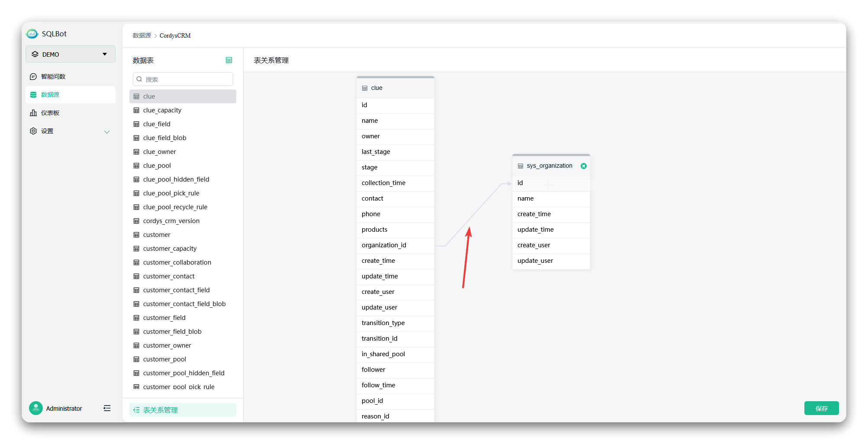Select clue_capacity table in the list
The image size is (868, 444).
[162, 110]
